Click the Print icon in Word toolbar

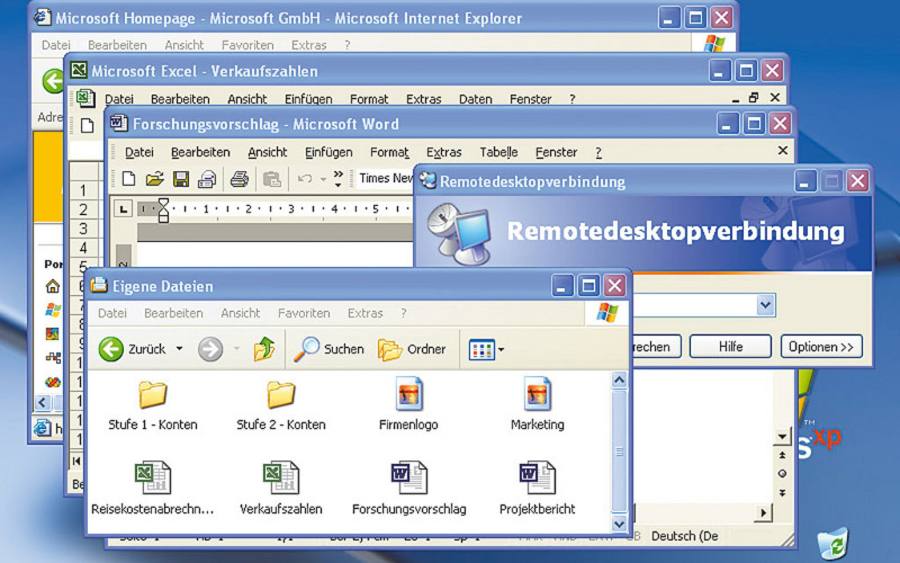[239, 179]
